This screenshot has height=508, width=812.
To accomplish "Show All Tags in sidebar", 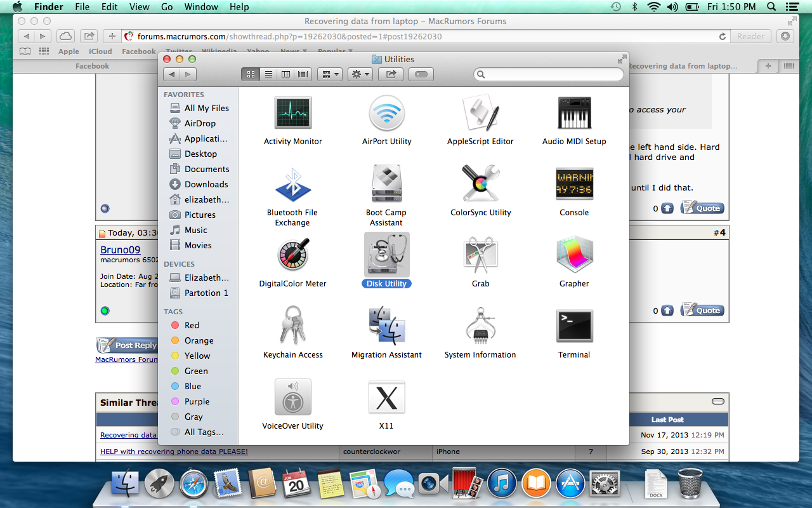I will pos(197,432).
